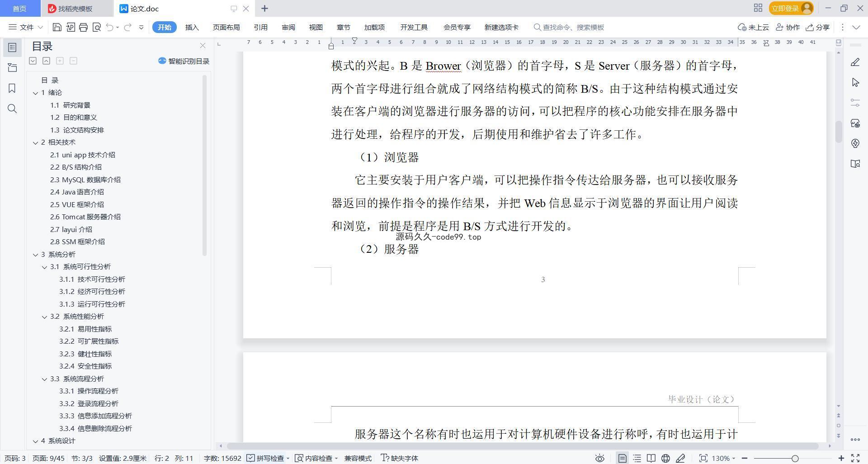This screenshot has width=868, height=464.
Task: Click the 未上云 cloud status button
Action: tap(753, 27)
